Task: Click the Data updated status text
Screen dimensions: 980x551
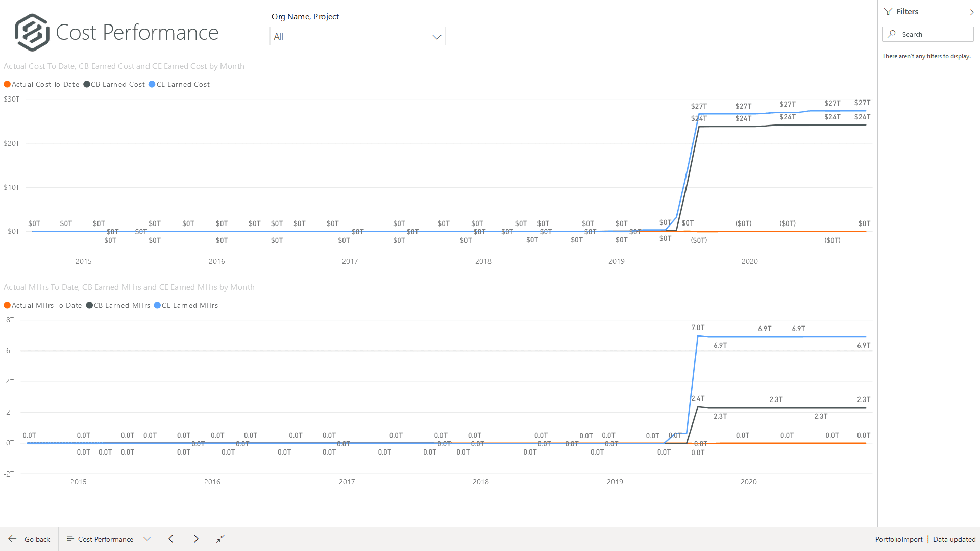Action: pos(954,539)
